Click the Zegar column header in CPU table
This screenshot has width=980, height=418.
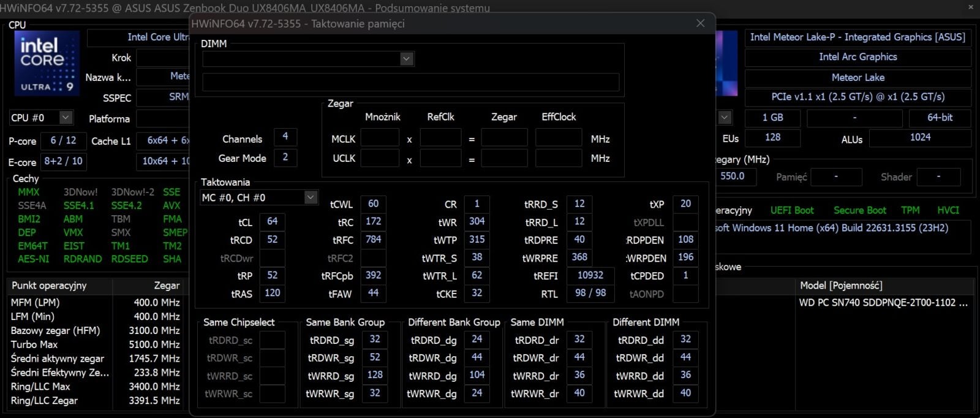tap(148, 286)
